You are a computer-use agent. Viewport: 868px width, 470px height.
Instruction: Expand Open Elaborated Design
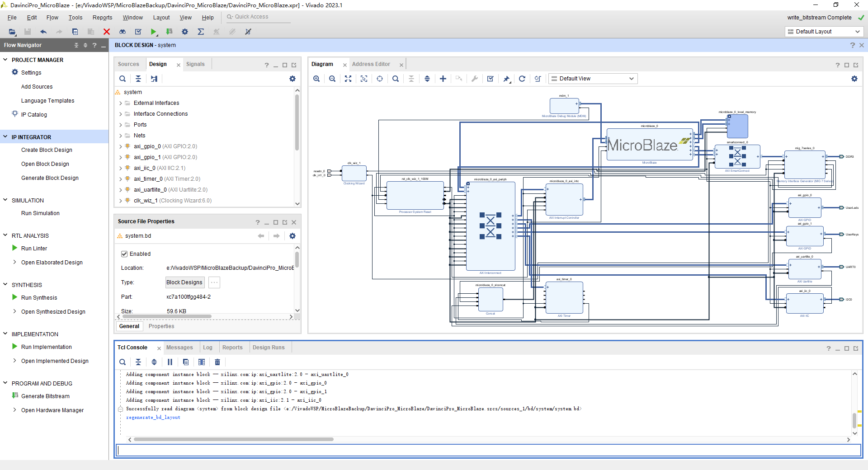pos(14,262)
